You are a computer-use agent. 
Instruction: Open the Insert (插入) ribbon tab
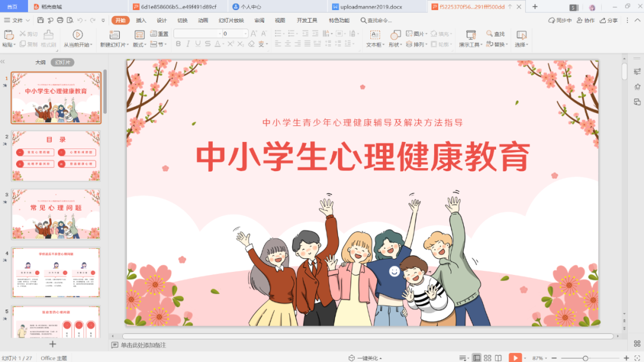(141, 20)
